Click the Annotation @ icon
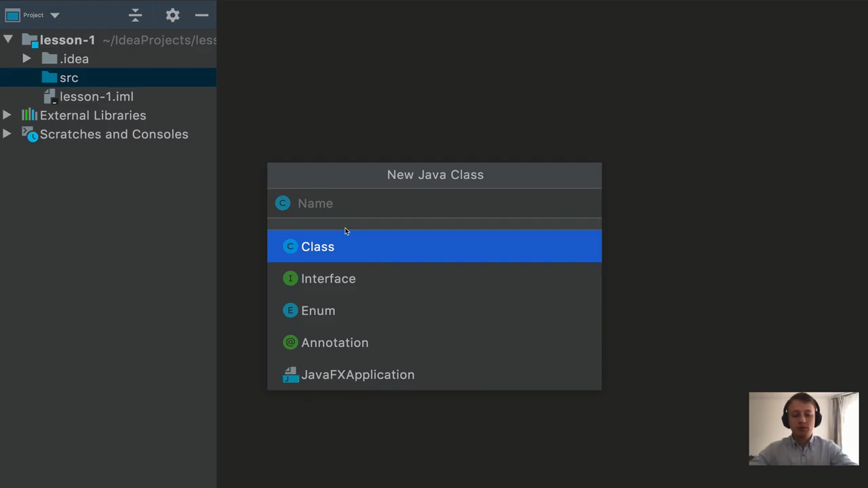Image resolution: width=868 pixels, height=488 pixels. [290, 342]
